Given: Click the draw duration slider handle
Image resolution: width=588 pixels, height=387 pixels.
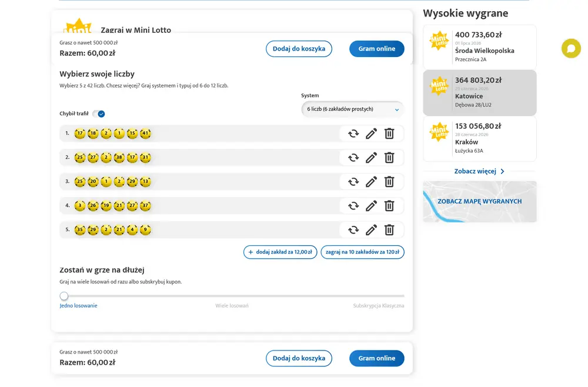Looking at the screenshot, I should [64, 296].
